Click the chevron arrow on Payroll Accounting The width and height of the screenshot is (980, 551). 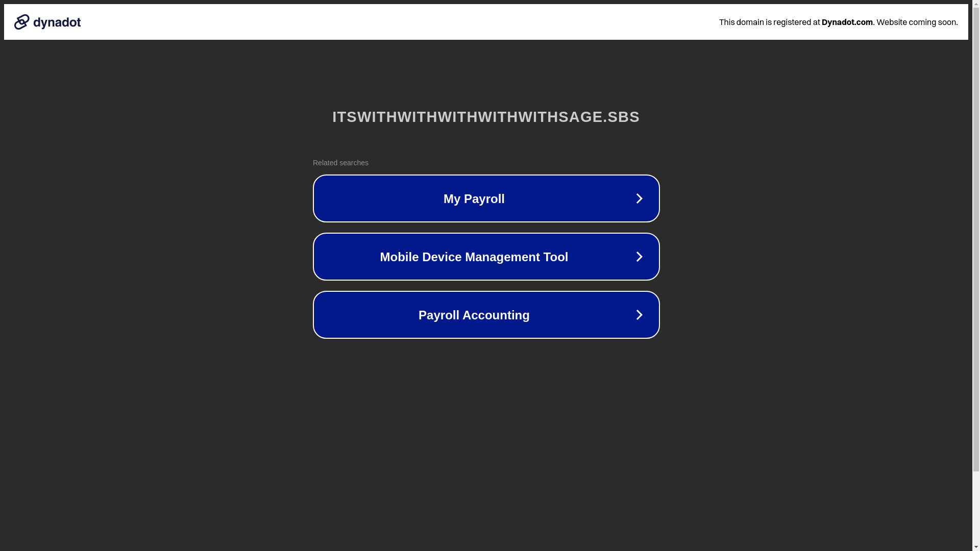point(639,315)
